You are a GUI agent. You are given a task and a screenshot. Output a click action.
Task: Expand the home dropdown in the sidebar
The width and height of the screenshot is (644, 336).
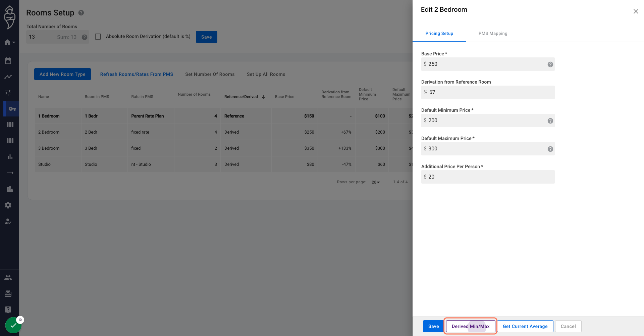click(10, 42)
